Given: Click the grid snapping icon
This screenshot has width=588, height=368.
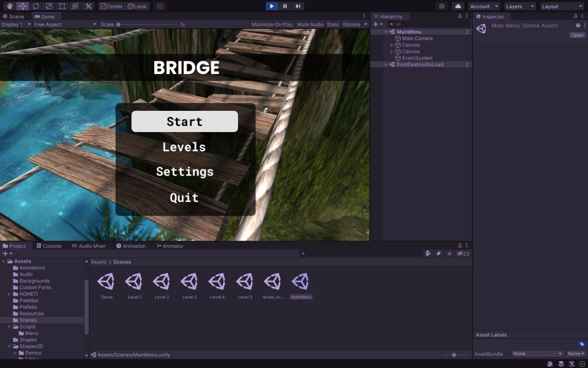Looking at the screenshot, I should click(159, 6).
